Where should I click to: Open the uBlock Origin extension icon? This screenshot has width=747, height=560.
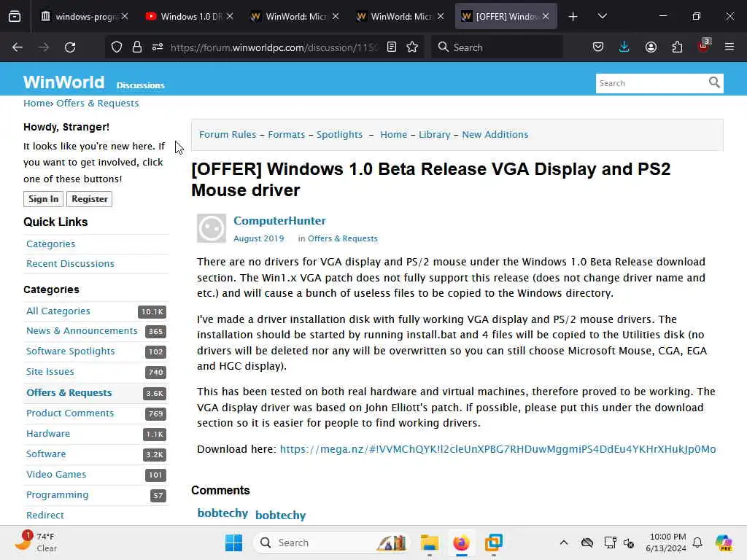coord(704,46)
